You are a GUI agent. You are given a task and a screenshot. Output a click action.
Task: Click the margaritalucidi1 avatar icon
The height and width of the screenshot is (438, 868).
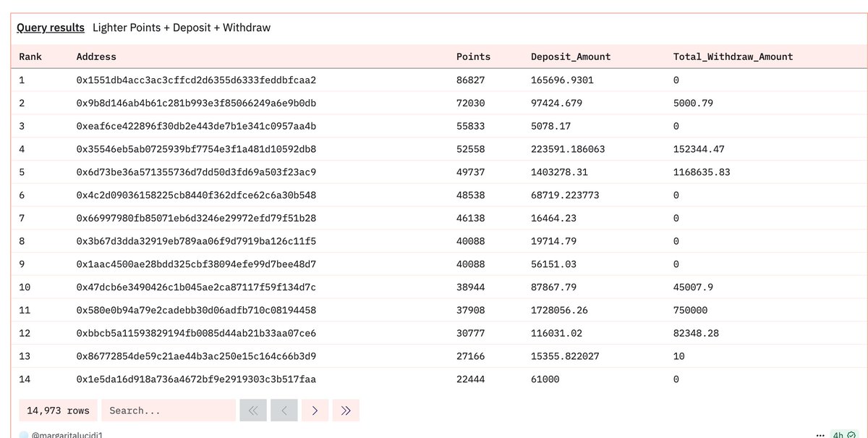coord(23,435)
